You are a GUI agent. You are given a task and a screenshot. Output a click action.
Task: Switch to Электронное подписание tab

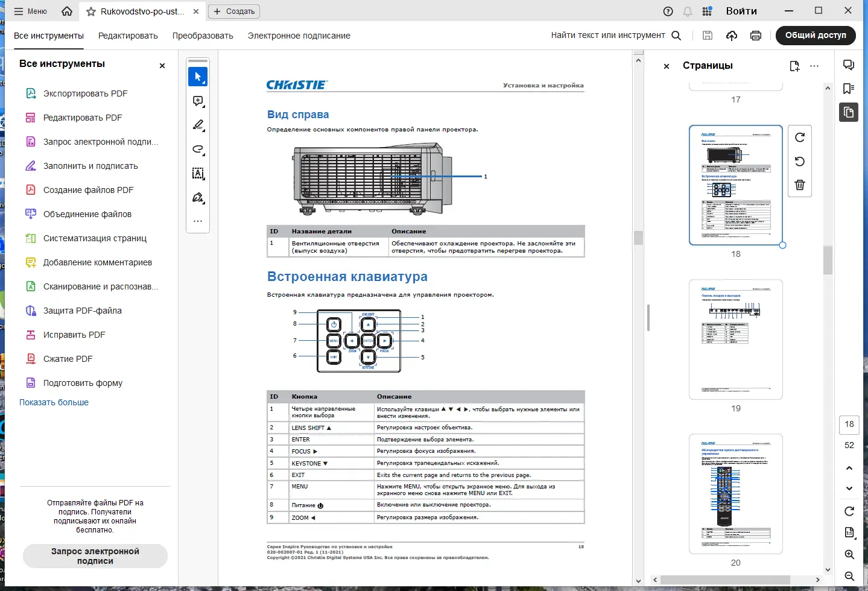(299, 36)
